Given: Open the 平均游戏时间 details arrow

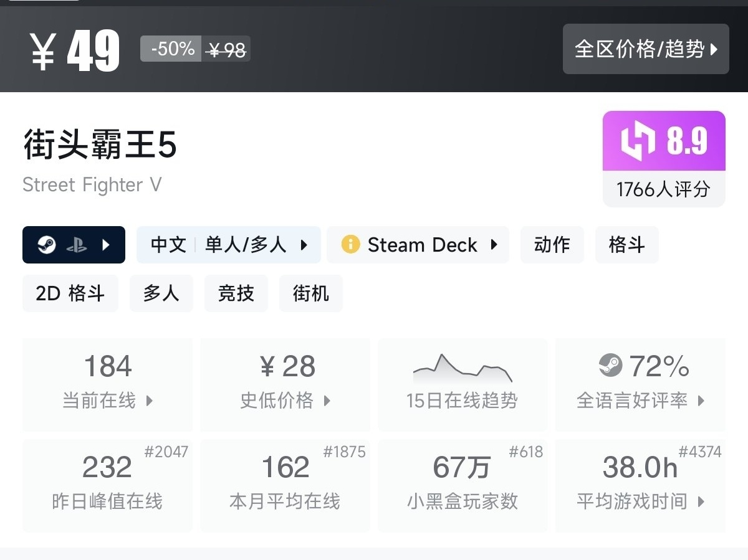Looking at the screenshot, I should [x=701, y=501].
